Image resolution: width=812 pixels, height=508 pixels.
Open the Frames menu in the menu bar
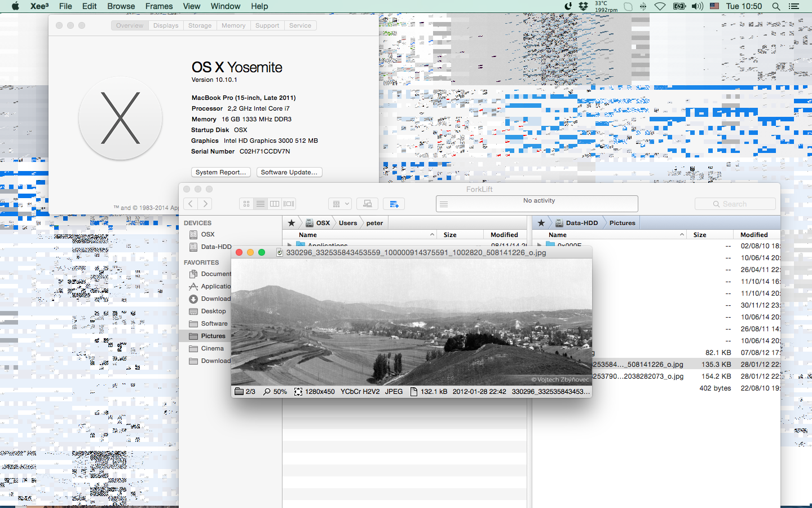159,6
